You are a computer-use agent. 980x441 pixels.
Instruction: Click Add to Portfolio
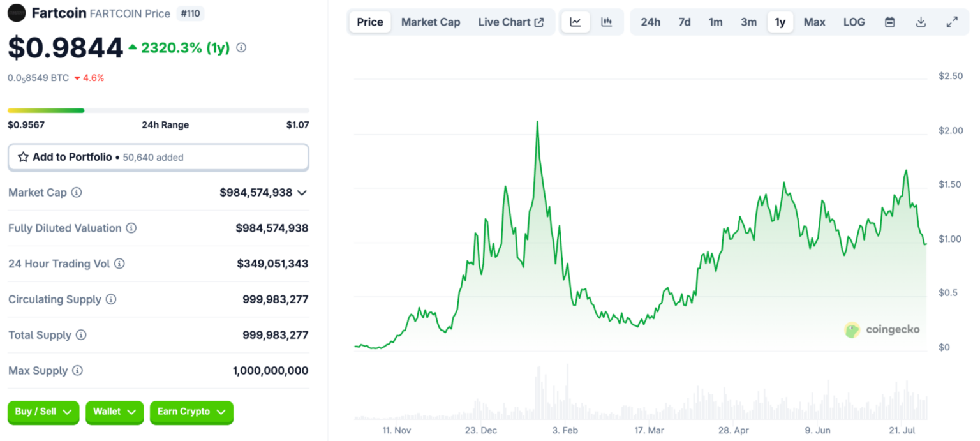click(72, 156)
